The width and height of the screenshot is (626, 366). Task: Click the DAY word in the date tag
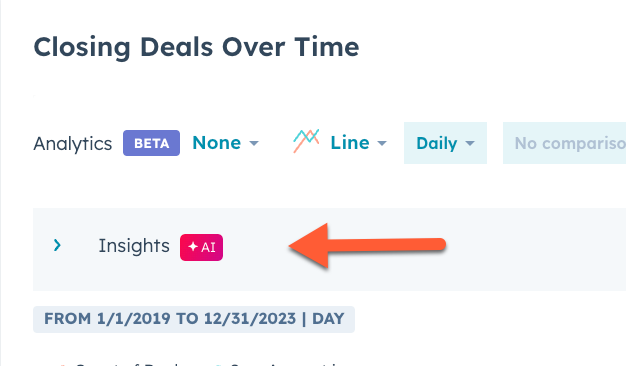tap(328, 319)
